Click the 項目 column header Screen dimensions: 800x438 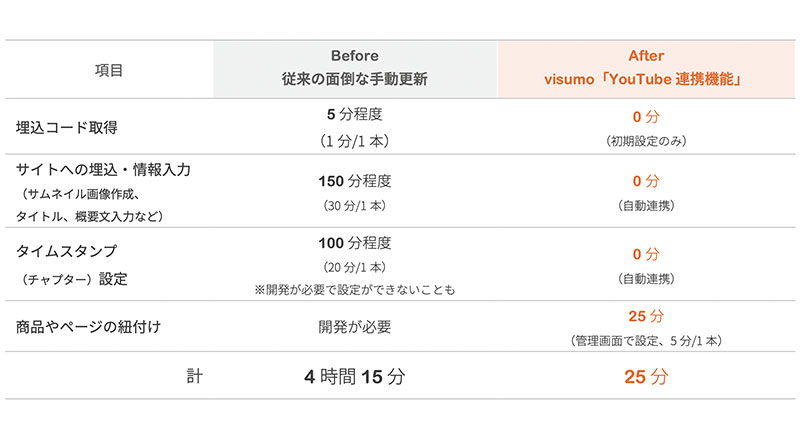109,69
